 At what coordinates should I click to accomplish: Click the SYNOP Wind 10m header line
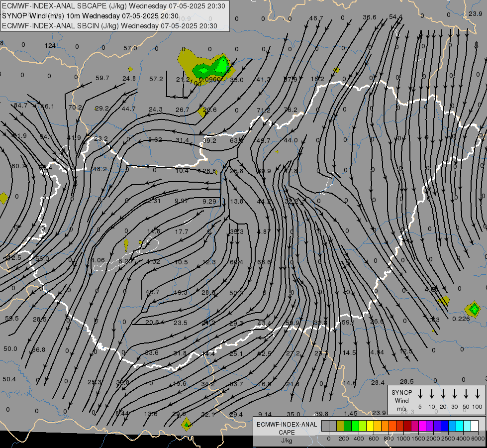(90, 16)
